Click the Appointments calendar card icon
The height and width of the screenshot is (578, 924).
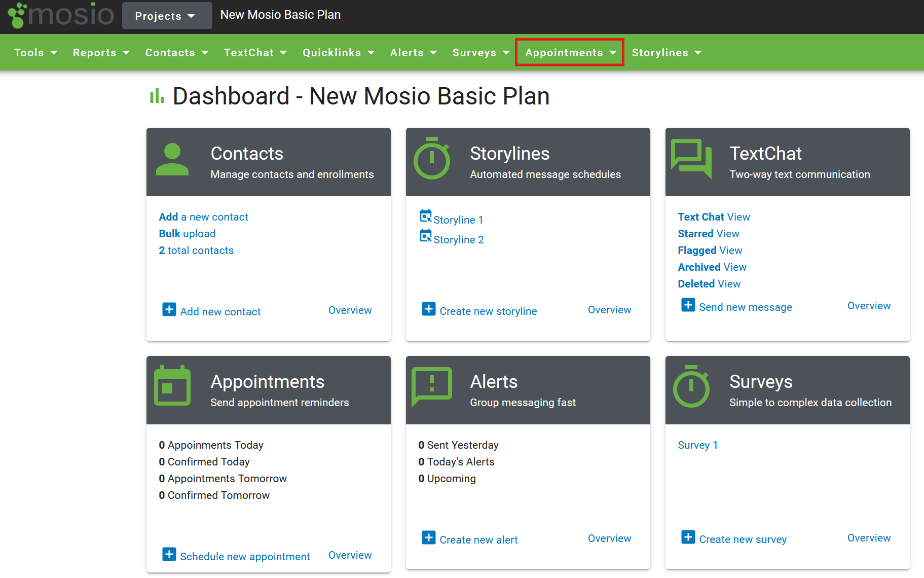(172, 385)
